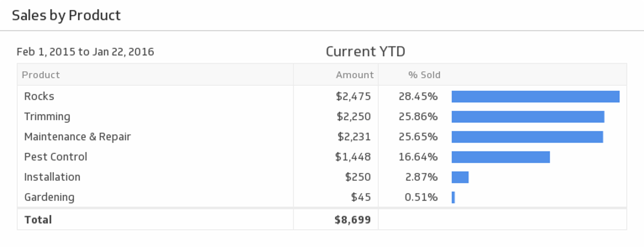The width and height of the screenshot is (644, 247).
Task: Click the % Sold column header
Action: (x=424, y=75)
